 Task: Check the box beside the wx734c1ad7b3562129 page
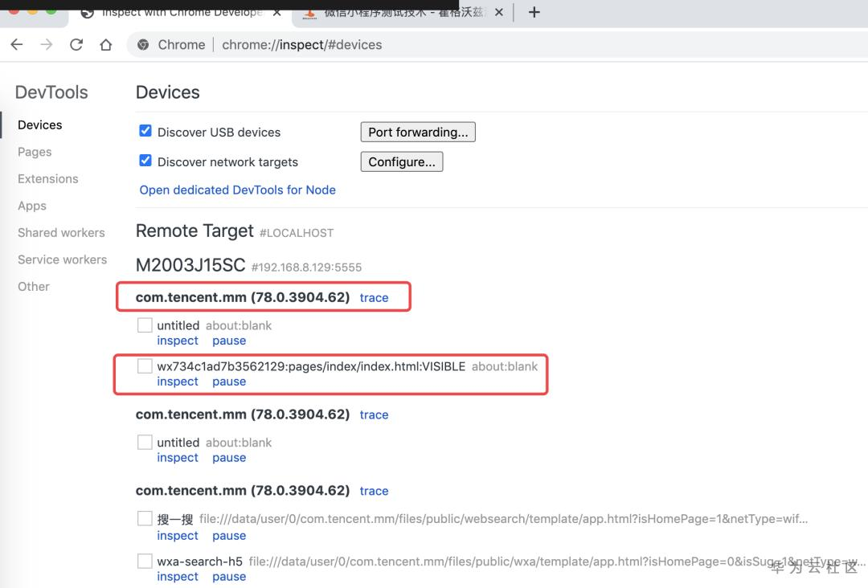[145, 366]
